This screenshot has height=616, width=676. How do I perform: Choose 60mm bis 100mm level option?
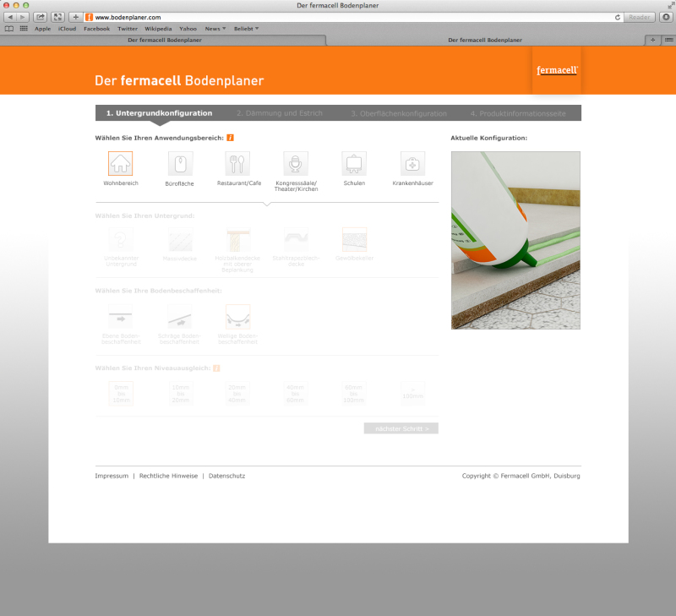[x=353, y=394]
